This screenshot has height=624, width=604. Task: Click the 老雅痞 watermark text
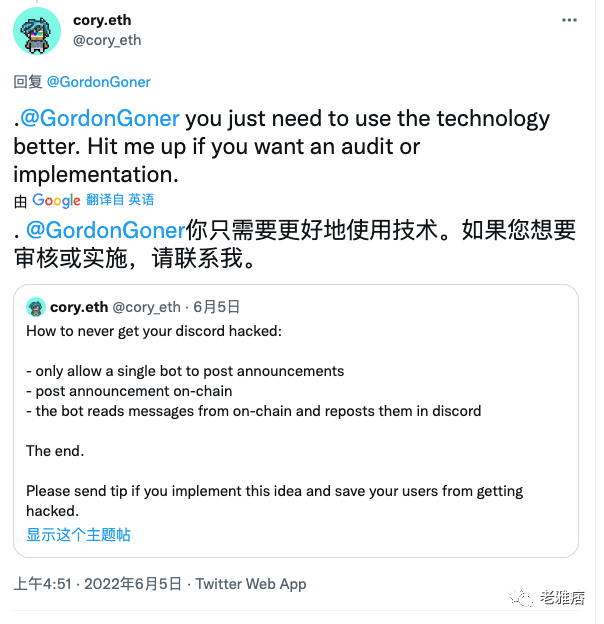point(562,597)
